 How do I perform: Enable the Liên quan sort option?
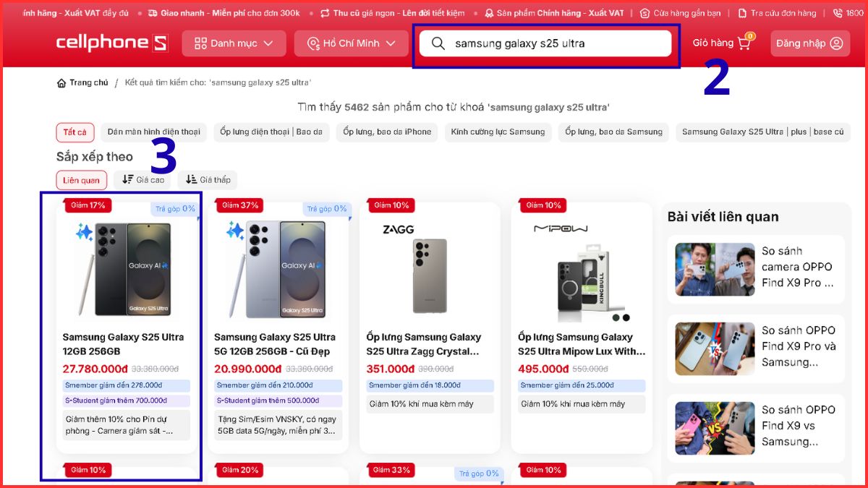tap(81, 179)
